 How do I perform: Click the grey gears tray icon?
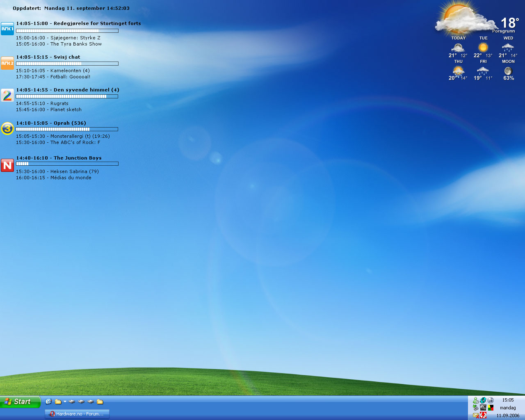pos(483,408)
